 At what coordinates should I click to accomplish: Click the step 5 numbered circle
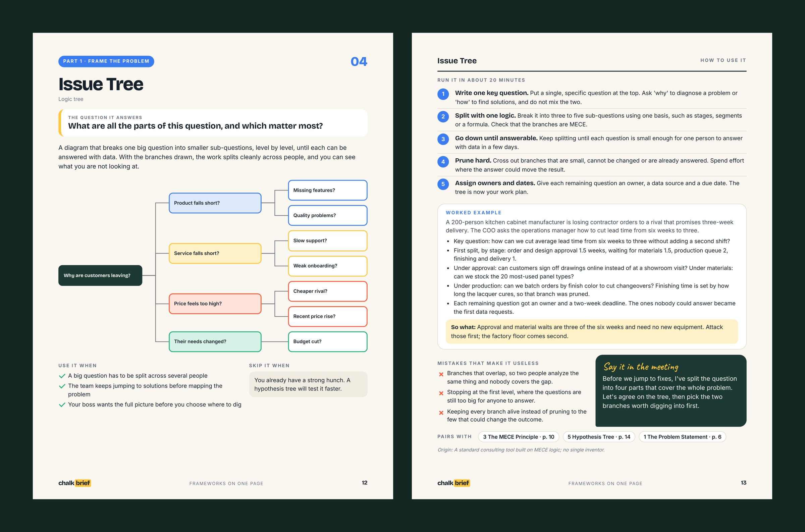443,184
